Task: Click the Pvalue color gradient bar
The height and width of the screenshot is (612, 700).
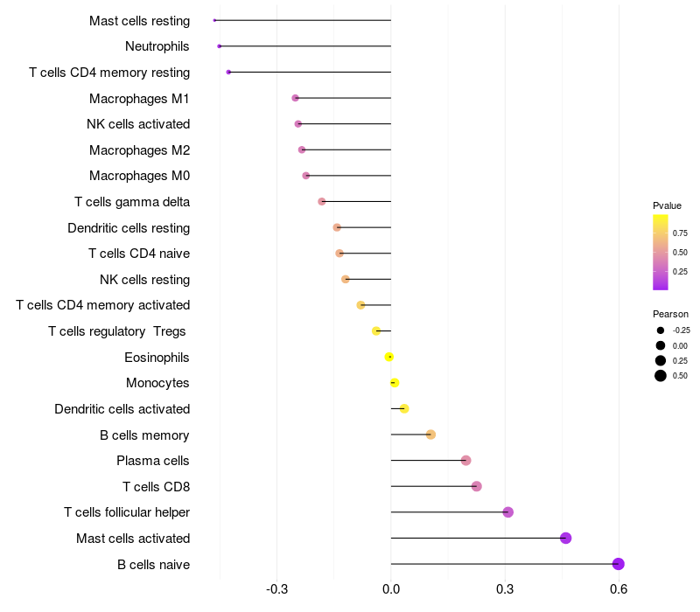Action: tap(661, 253)
